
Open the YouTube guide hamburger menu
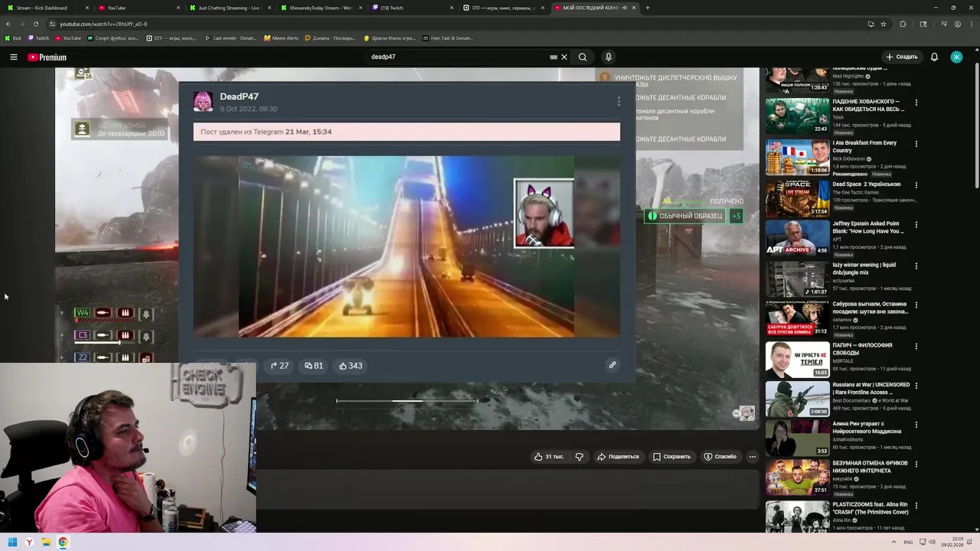point(13,57)
